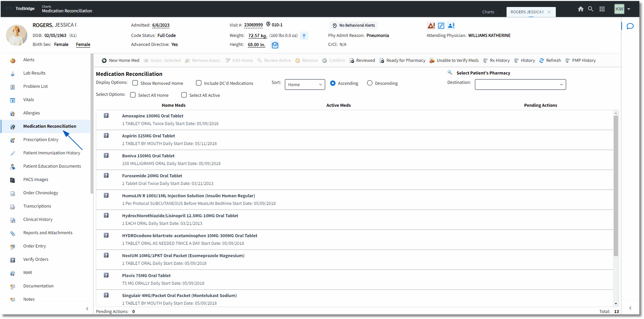Click the question icon beside Aspirin 325MG
The width and height of the screenshot is (644, 319).
click(x=106, y=135)
